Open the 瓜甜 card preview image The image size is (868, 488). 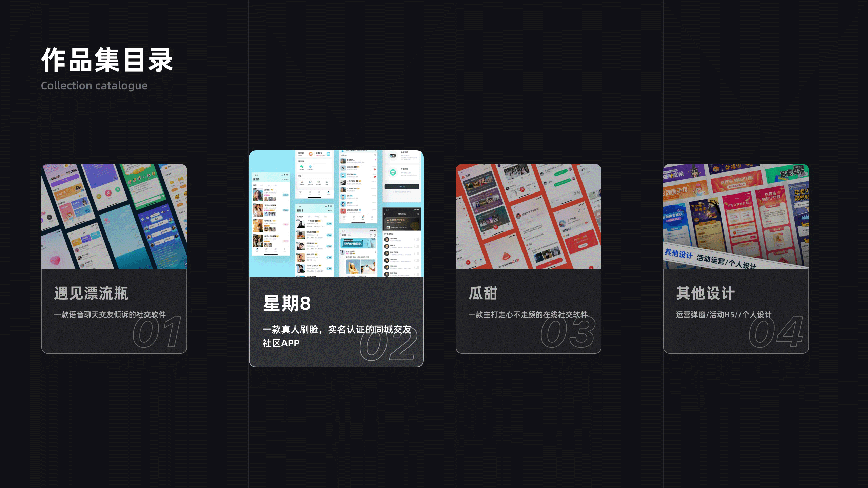pos(529,217)
